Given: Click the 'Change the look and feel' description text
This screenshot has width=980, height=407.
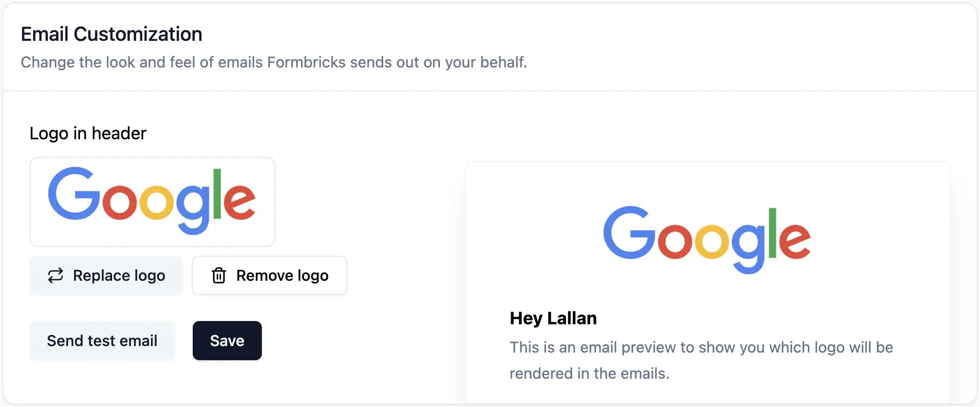Looking at the screenshot, I should tap(274, 63).
